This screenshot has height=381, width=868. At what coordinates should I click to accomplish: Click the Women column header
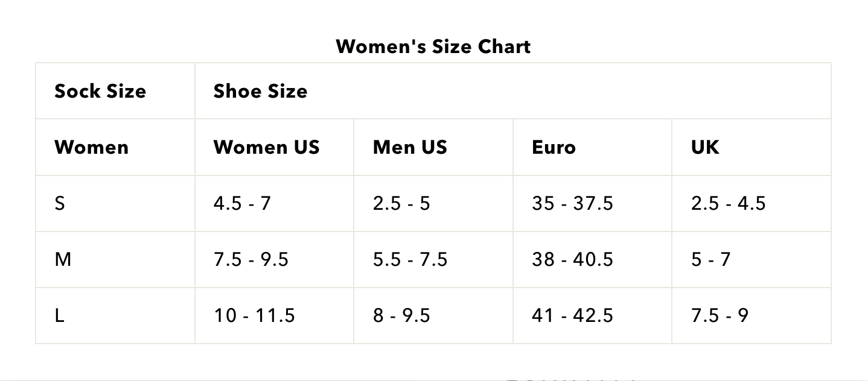[115, 147]
